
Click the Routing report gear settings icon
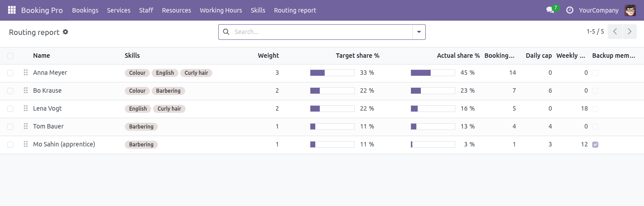pos(65,32)
